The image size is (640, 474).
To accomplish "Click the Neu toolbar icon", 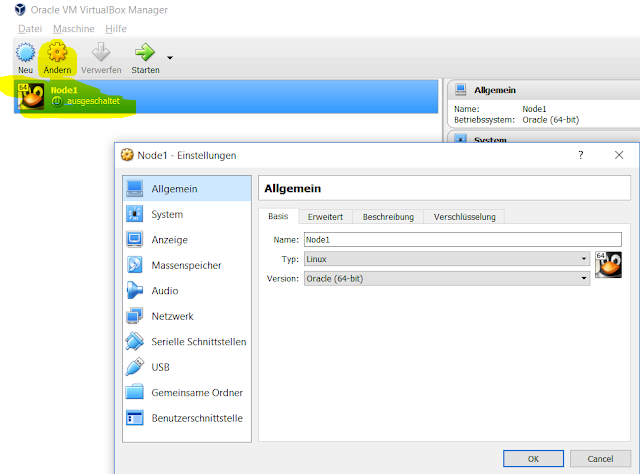I will (x=25, y=52).
